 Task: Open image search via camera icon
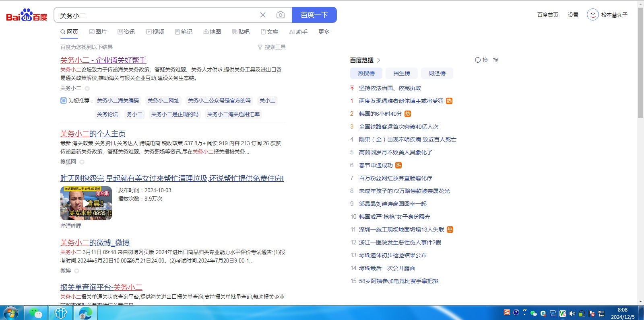[281, 15]
